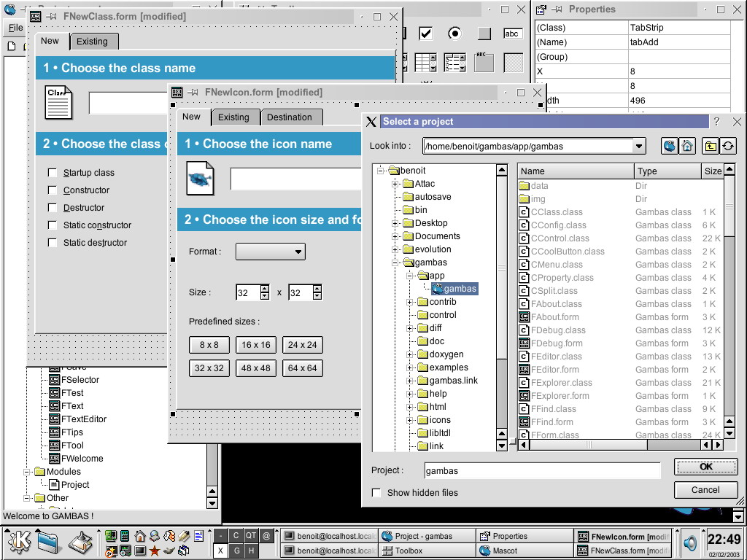Enable Show hidden files checkbox

click(x=376, y=493)
